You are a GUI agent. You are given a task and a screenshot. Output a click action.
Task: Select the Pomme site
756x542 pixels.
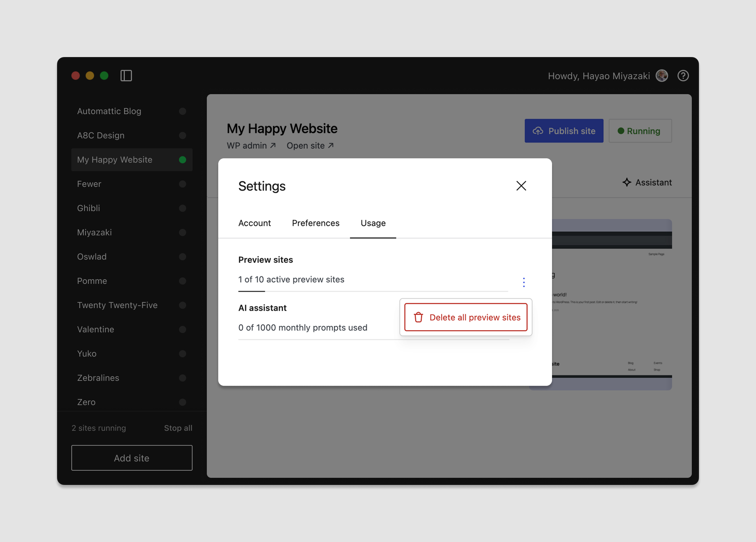(x=132, y=281)
